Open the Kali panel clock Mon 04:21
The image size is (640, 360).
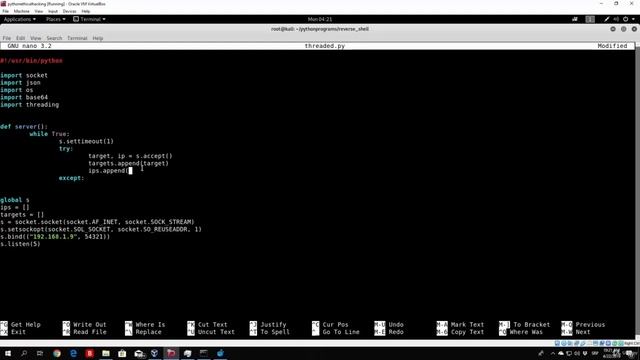point(320,19)
